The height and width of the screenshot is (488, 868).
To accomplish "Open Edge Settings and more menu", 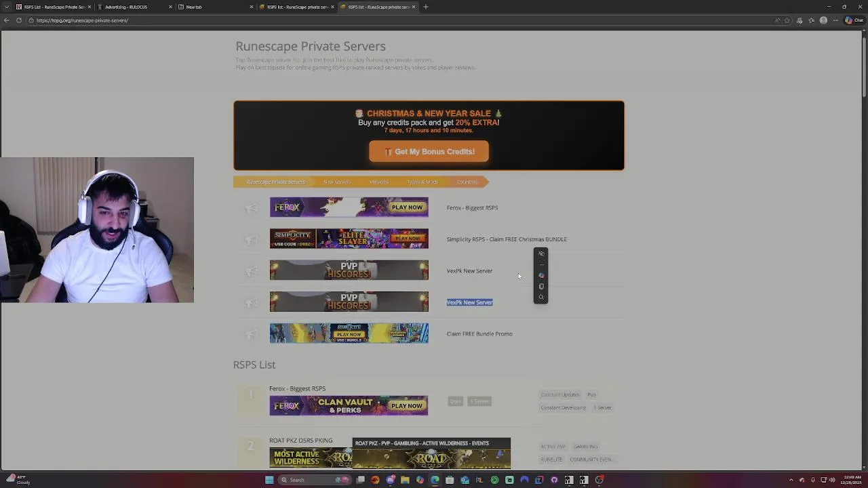I will [x=835, y=20].
